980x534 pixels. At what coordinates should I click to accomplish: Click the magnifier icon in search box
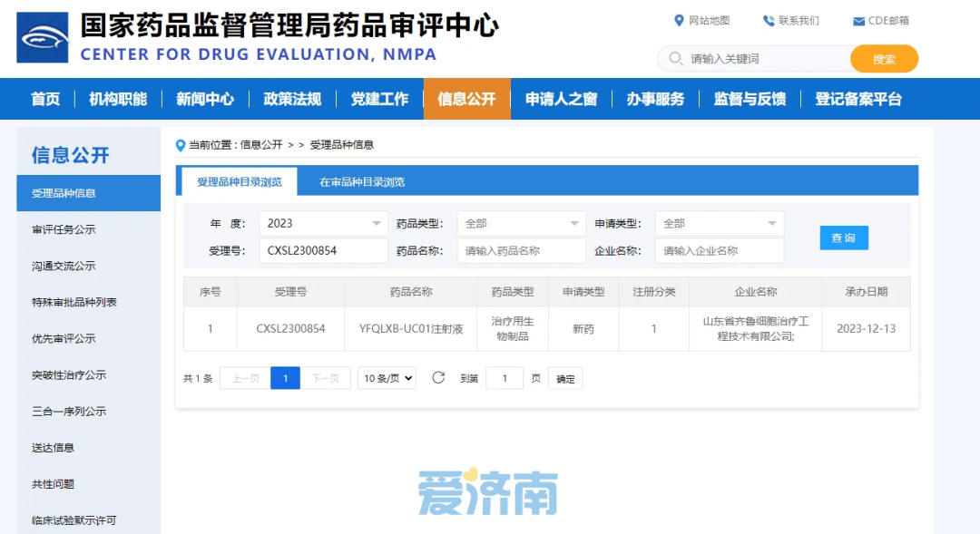675,59
